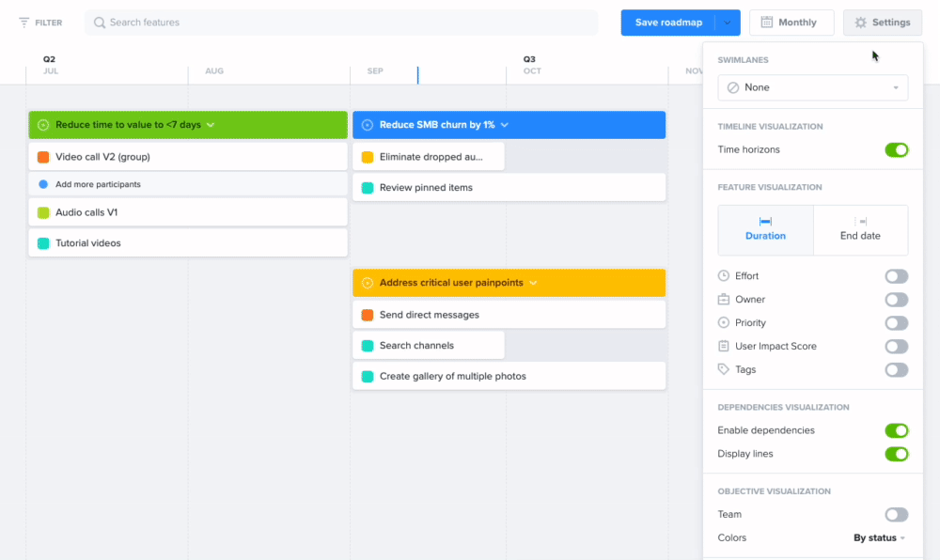Click the Search features input field
Screen dimensions: 940x560
click(341, 23)
